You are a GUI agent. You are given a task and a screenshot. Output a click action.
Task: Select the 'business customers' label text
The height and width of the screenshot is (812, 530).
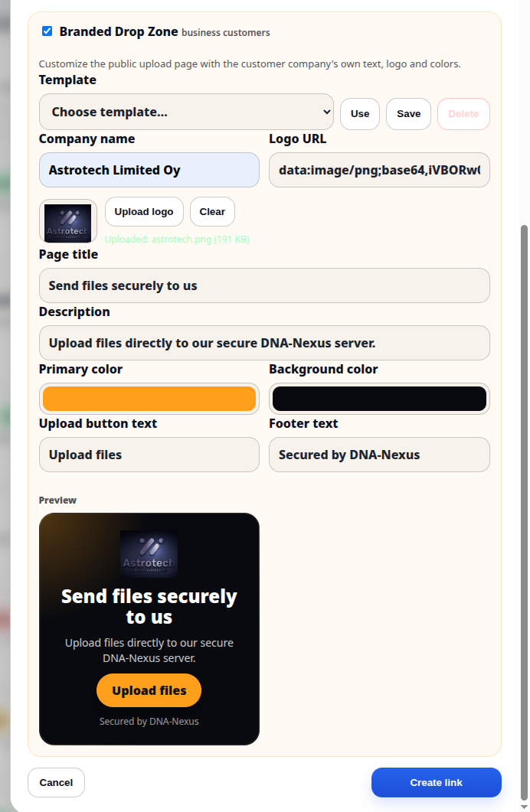pos(226,33)
